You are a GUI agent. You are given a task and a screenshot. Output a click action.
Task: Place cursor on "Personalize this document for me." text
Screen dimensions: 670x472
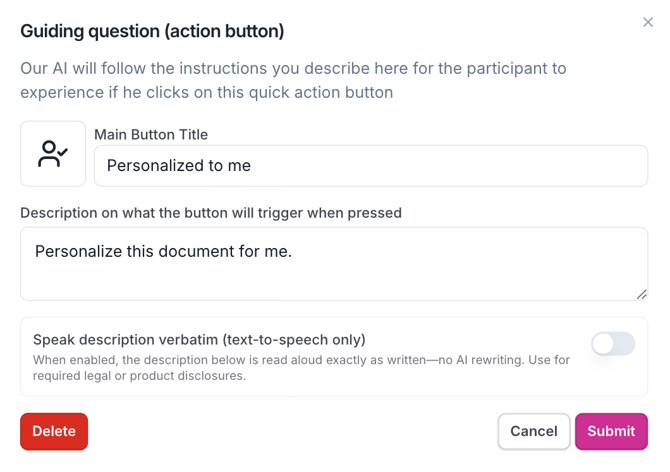coord(163,252)
